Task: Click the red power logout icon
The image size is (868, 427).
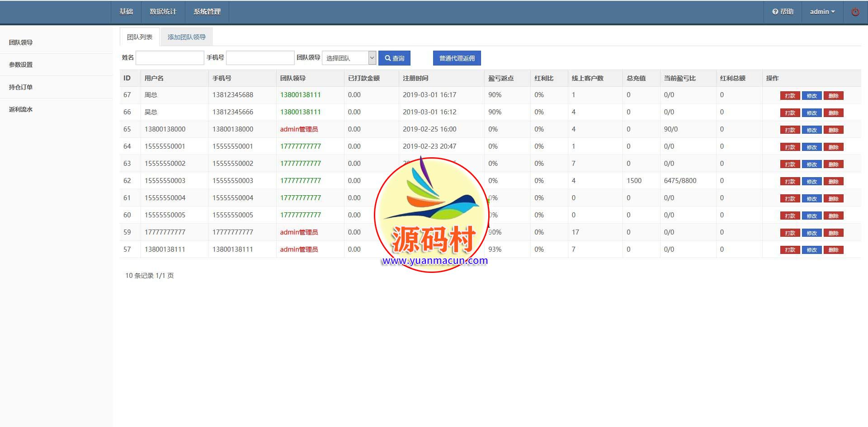Action: (x=855, y=12)
